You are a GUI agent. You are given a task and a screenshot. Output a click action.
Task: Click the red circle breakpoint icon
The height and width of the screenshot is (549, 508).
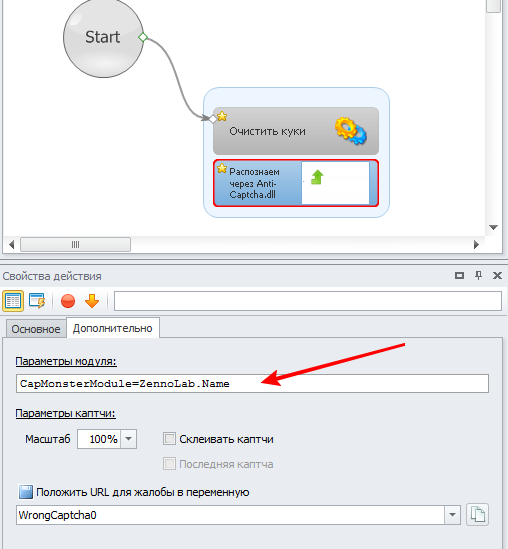click(68, 301)
